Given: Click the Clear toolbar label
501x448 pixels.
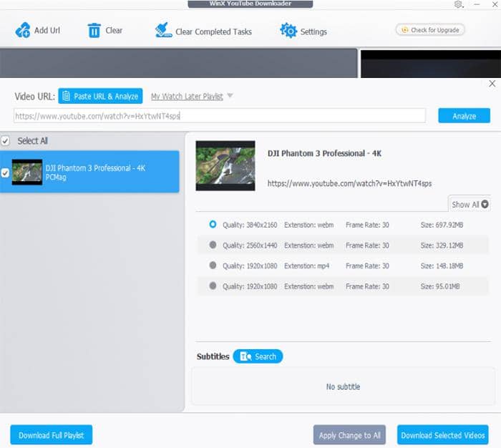Looking at the screenshot, I should pyautogui.click(x=114, y=30).
